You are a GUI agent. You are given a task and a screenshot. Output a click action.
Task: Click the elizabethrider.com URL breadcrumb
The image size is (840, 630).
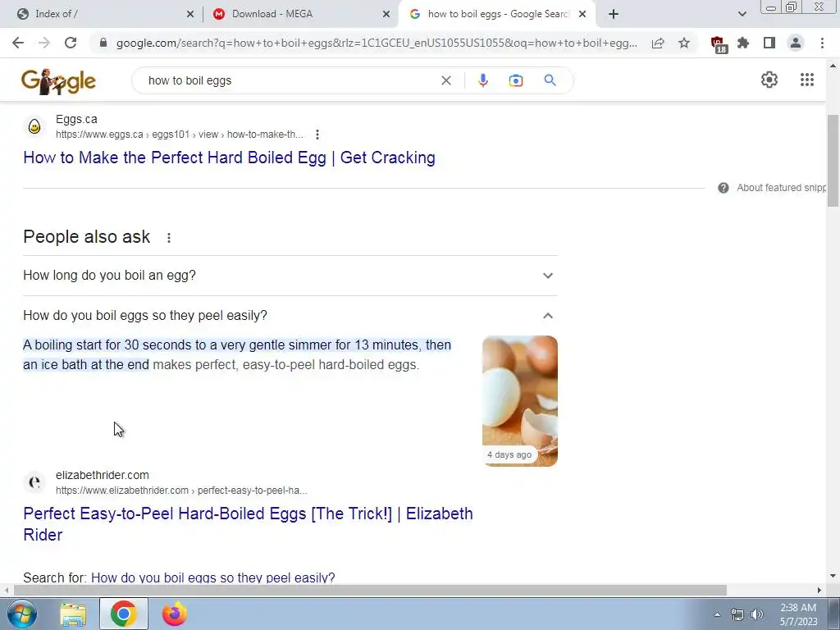click(122, 491)
